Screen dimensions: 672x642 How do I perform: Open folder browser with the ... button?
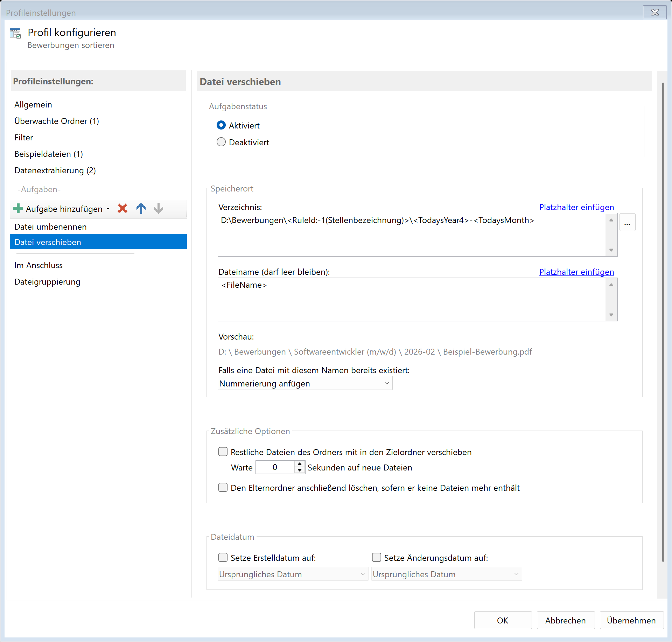click(627, 223)
